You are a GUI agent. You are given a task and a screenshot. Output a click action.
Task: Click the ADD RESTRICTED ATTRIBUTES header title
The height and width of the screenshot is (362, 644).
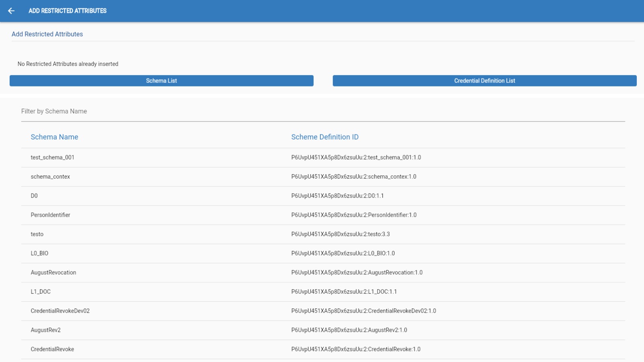[68, 11]
